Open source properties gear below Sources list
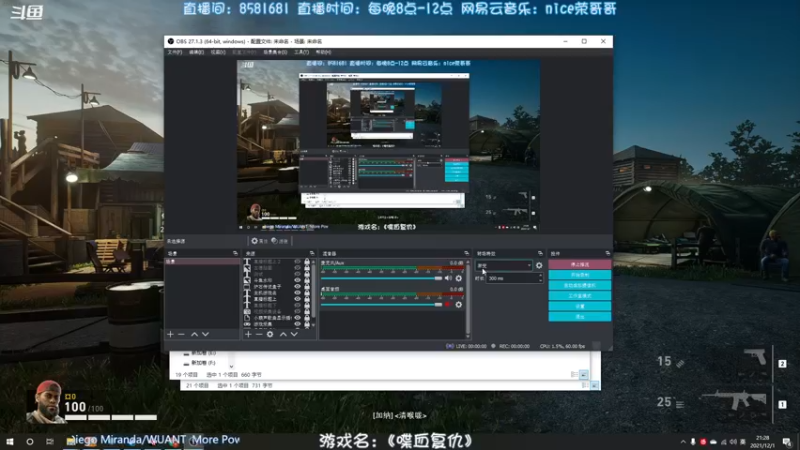This screenshot has width=800, height=450. pos(270,334)
